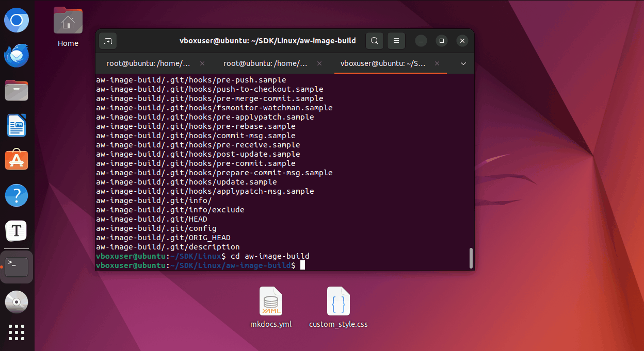
Task: Open the Help app in the dock
Action: coord(17,195)
